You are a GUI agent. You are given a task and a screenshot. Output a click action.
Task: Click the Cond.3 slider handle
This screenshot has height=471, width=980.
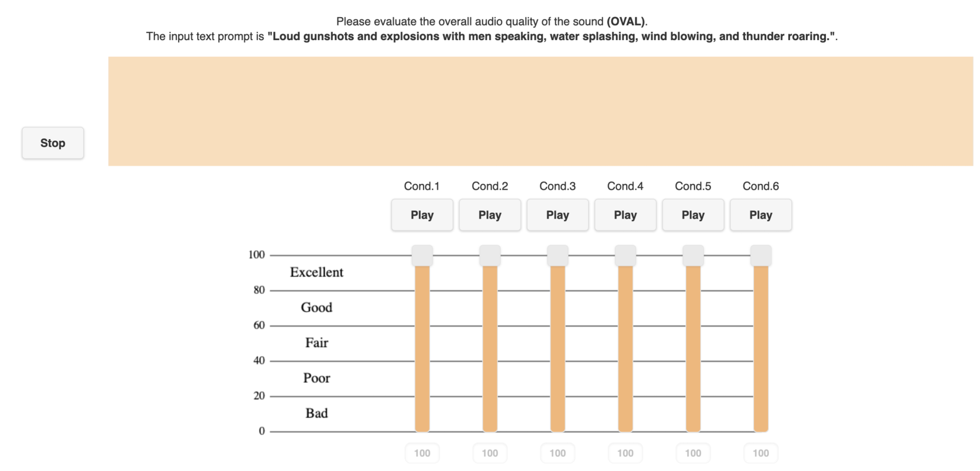point(558,256)
